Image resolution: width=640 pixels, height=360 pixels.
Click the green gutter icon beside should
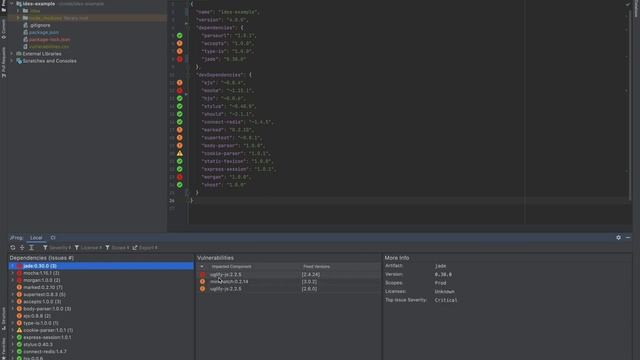[180, 114]
